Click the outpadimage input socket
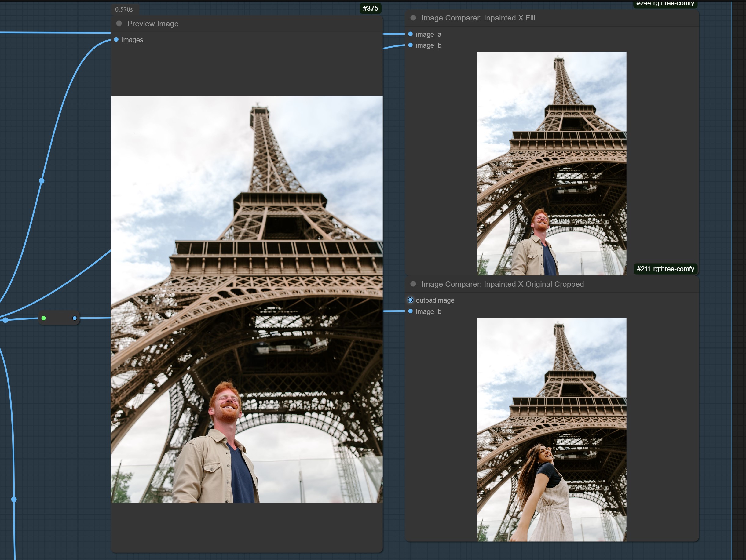Viewport: 746px width, 560px height. coord(411,300)
